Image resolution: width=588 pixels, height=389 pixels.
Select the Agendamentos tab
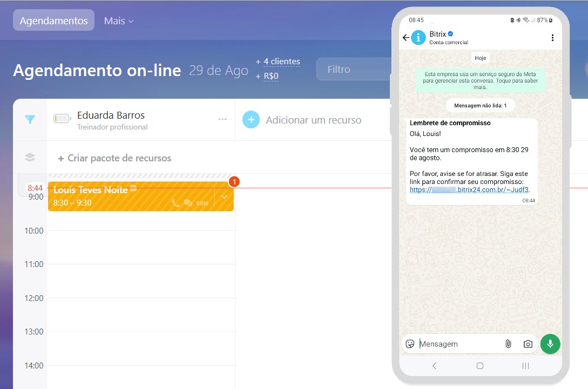[x=53, y=21]
